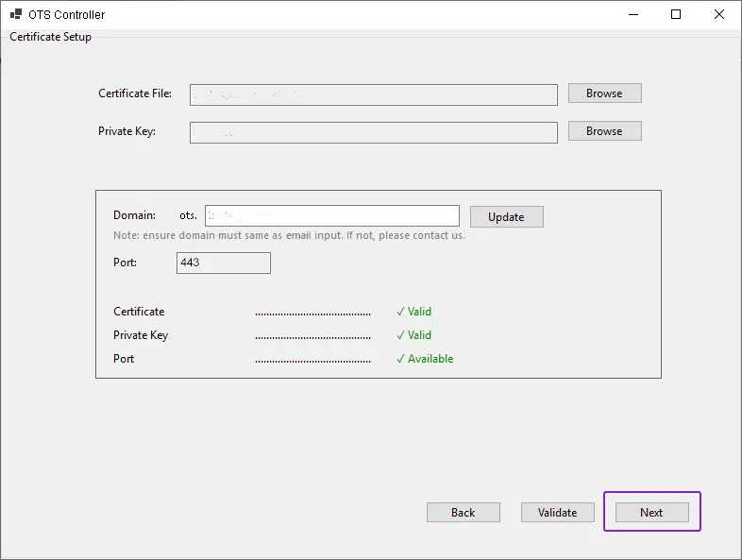Viewport: 742px width, 560px height.
Task: Click the domain note about email input
Action: coord(289,235)
